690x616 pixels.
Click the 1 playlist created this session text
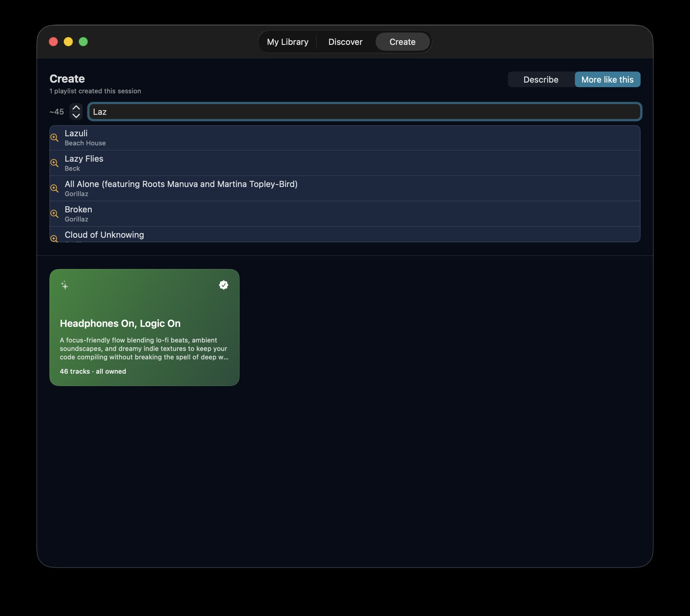[95, 91]
